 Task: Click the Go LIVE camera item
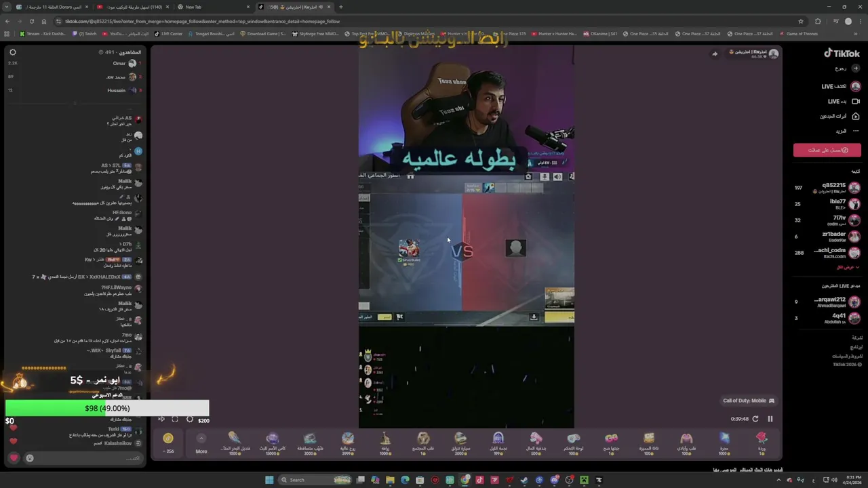844,101
